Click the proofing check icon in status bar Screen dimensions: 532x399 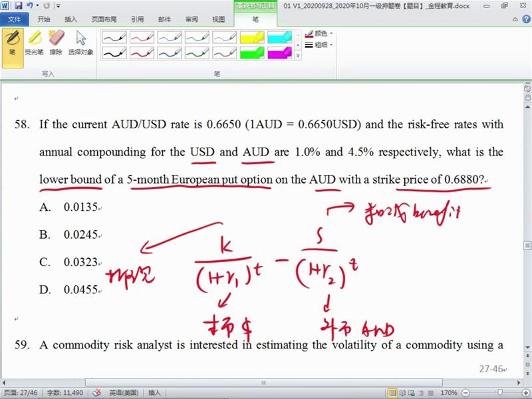click(x=96, y=393)
